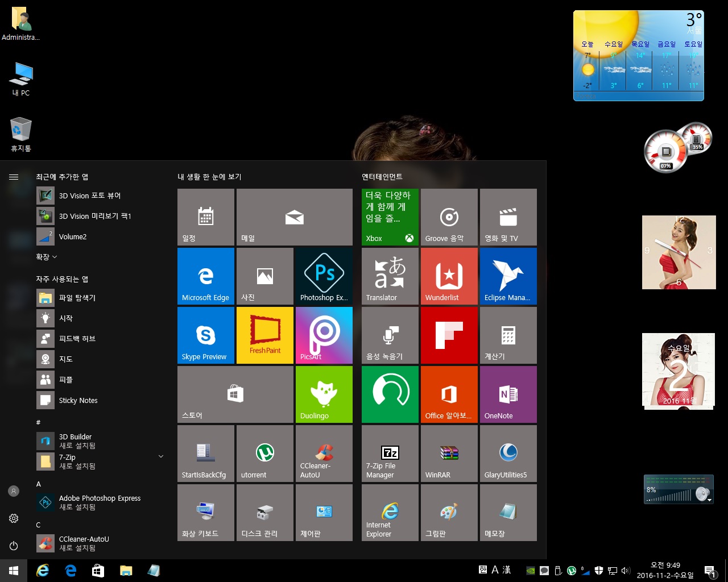Open 3D Vision 포토 뷰어 app
Image resolution: width=728 pixels, height=582 pixels.
point(101,196)
